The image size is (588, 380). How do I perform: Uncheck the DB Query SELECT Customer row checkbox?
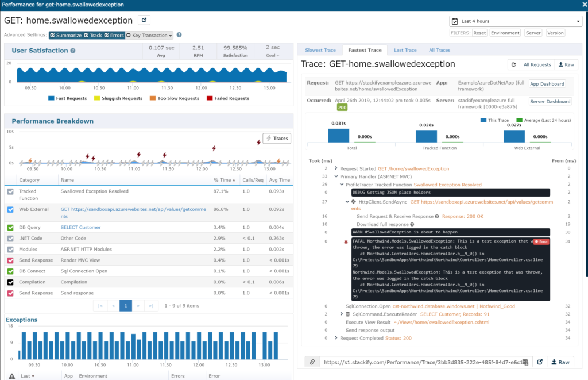point(10,228)
